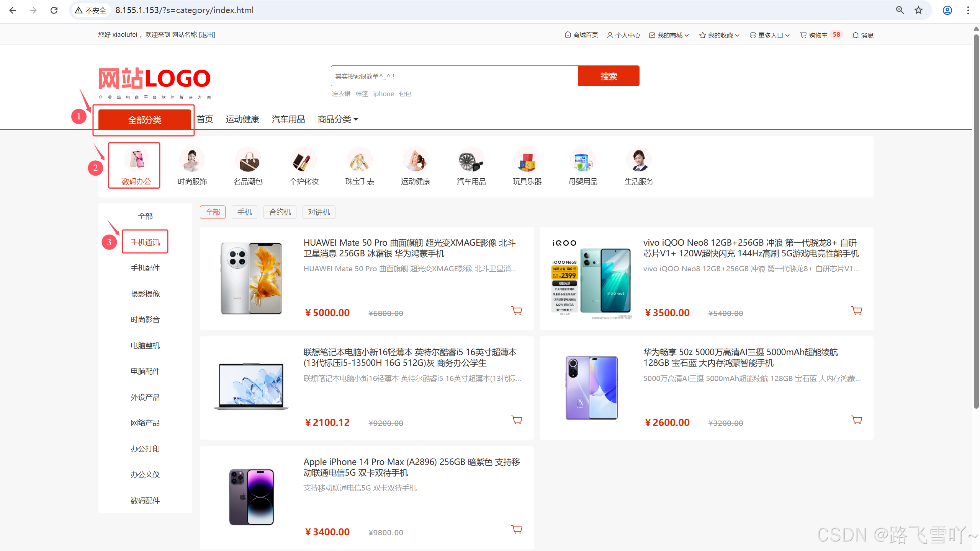Click the add-to-cart icon for HUAWEI Mate 50 Pro
The width and height of the screenshot is (980, 551).
517,310
